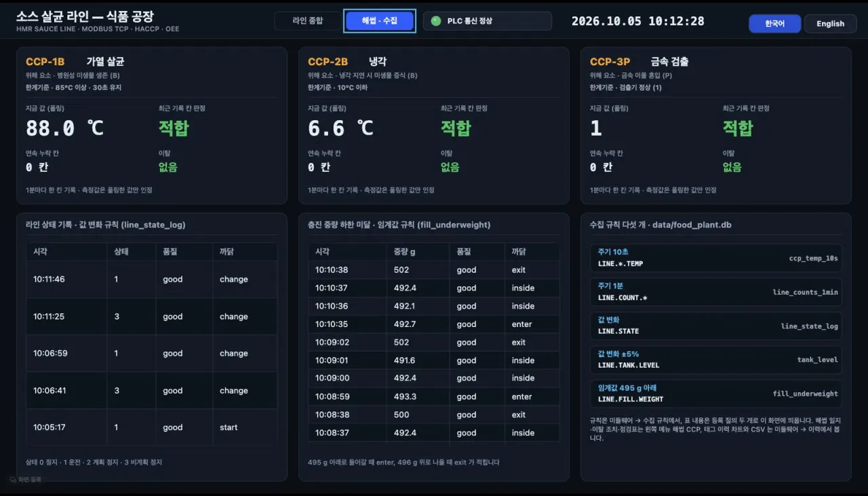Click the 88.0 ℃ current value
This screenshot has height=496, width=868.
click(65, 128)
